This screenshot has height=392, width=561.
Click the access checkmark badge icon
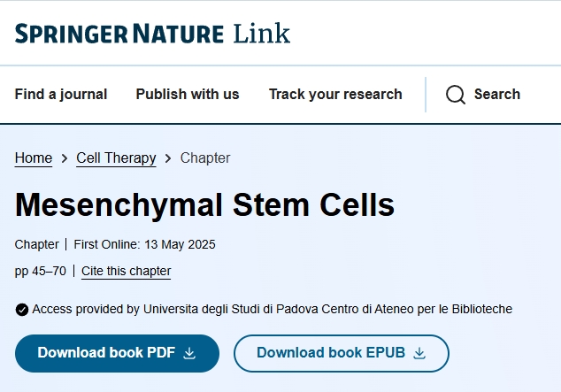[x=22, y=309]
